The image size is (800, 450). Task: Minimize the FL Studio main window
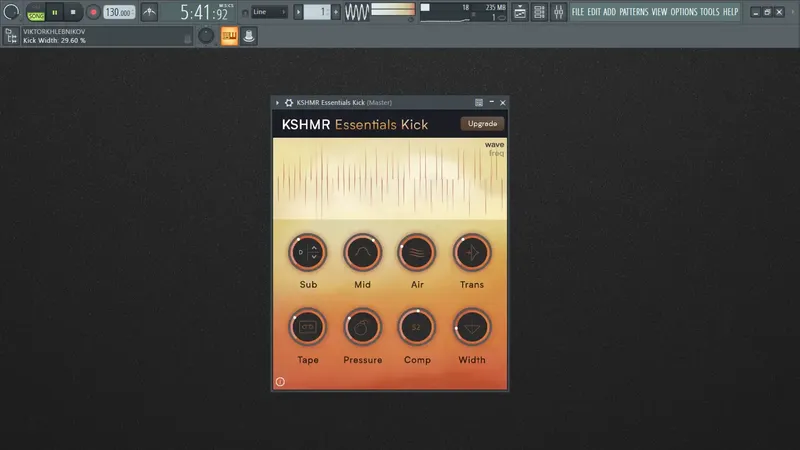click(x=756, y=12)
